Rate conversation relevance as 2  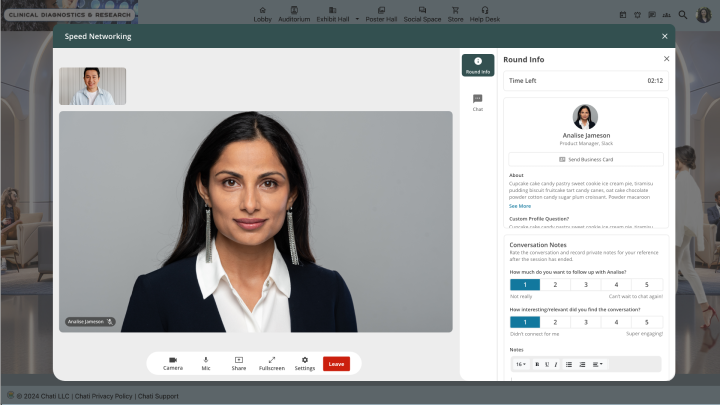[x=555, y=322]
